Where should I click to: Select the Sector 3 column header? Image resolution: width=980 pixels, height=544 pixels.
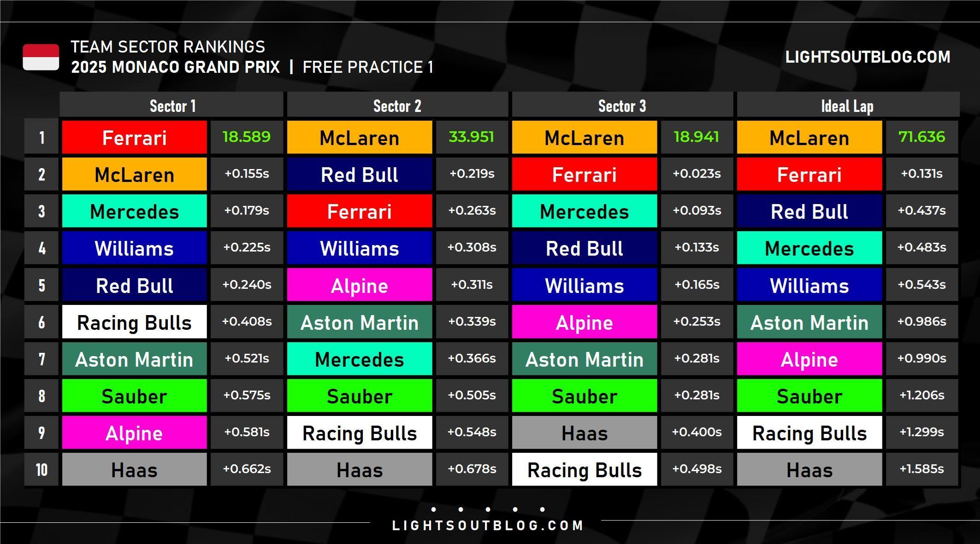[x=622, y=106]
